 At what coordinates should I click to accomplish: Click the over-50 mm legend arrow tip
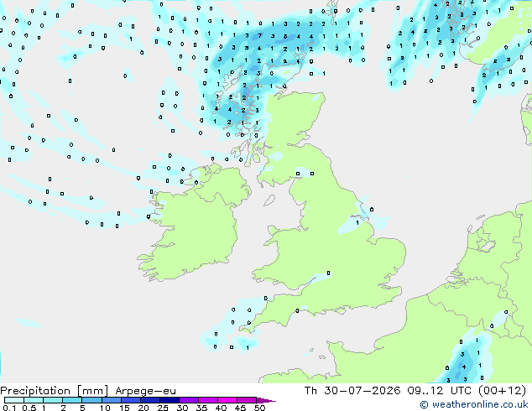tap(266, 400)
